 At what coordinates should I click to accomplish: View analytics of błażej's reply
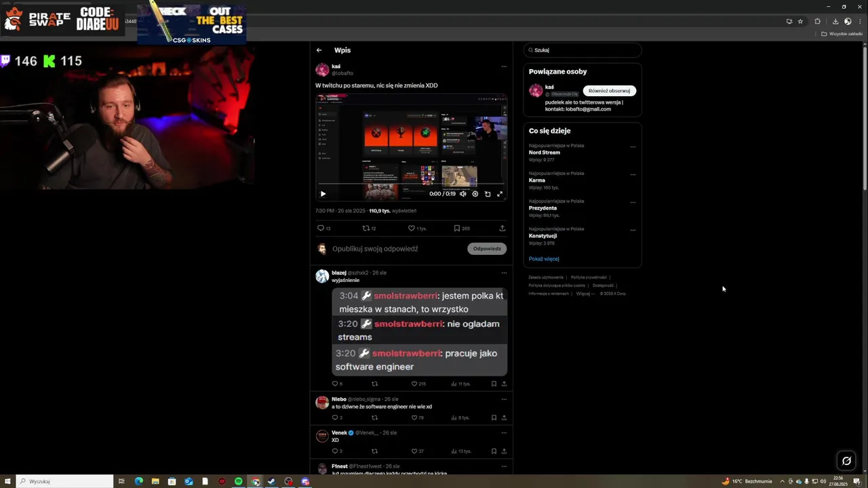[460, 384]
